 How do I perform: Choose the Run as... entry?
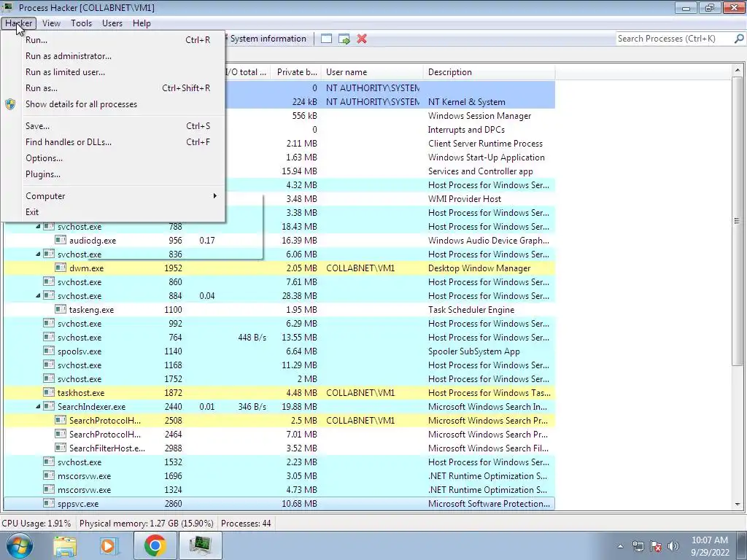(113, 88)
